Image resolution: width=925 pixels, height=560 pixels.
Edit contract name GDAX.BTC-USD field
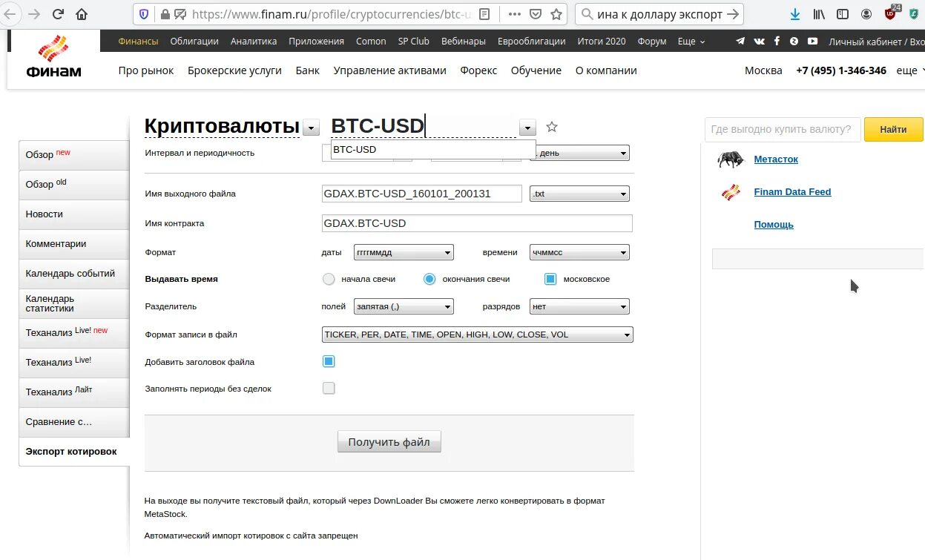pos(477,223)
